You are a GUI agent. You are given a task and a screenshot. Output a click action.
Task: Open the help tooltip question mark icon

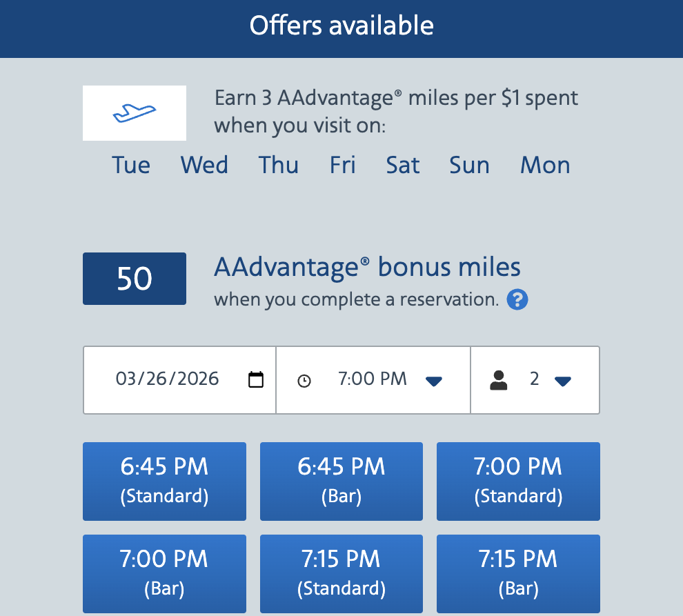[x=517, y=299]
